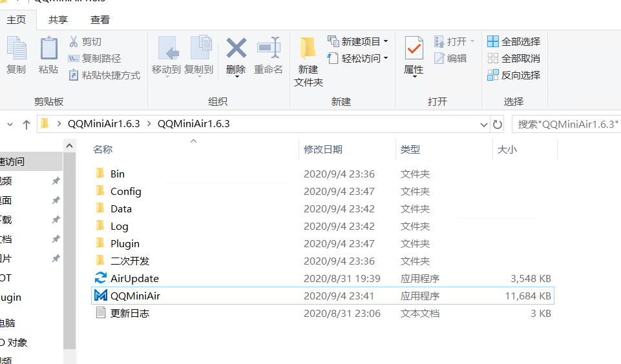The image size is (621, 364).
Task: Click the folder icon in address bar
Action: click(45, 124)
